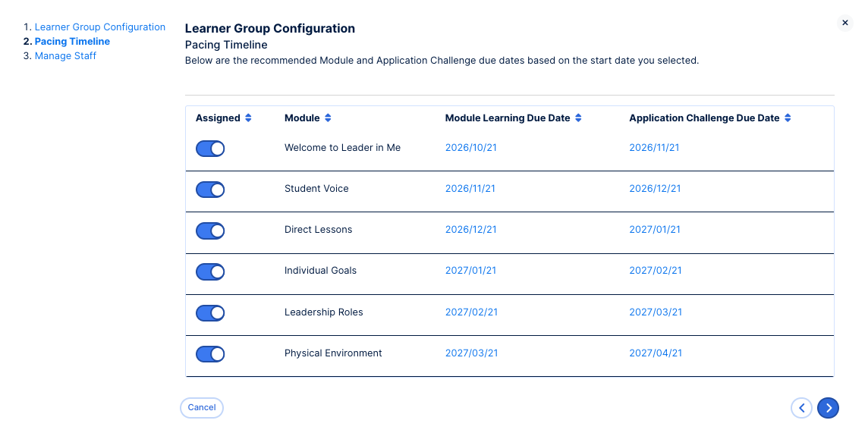Image resolution: width=868 pixels, height=436 pixels.
Task: Sort by Module Learning Due Date
Action: coord(578,118)
